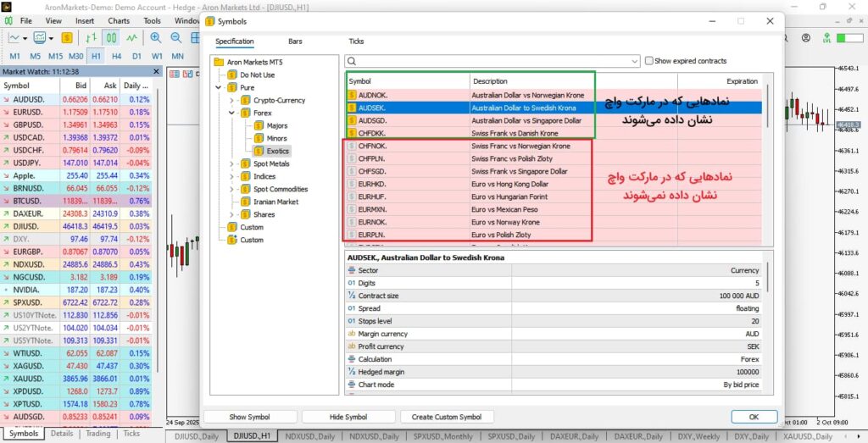
Task: Open the Charts menu
Action: click(119, 20)
